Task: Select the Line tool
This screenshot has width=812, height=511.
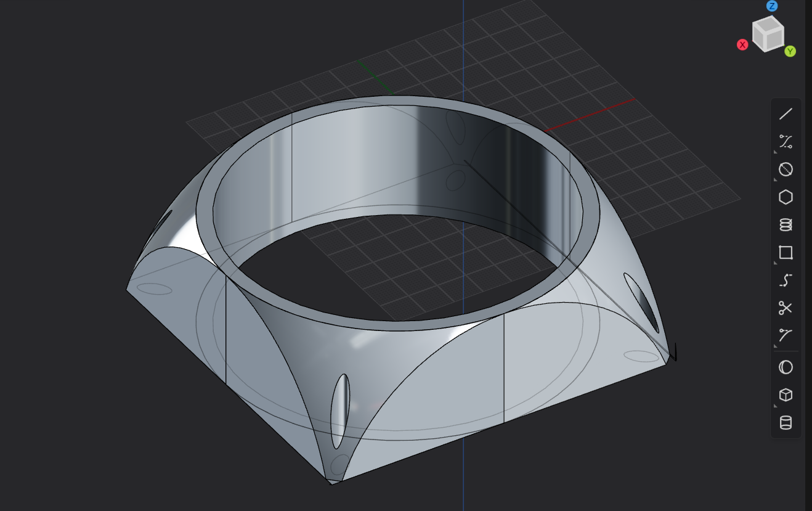Action: click(x=786, y=114)
